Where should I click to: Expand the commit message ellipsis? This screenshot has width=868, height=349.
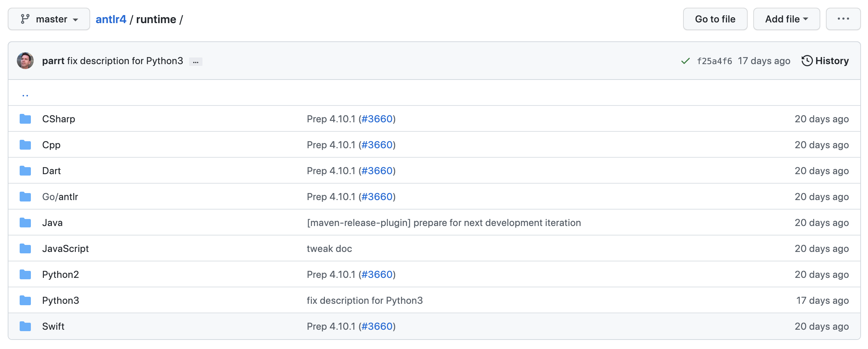(x=196, y=62)
